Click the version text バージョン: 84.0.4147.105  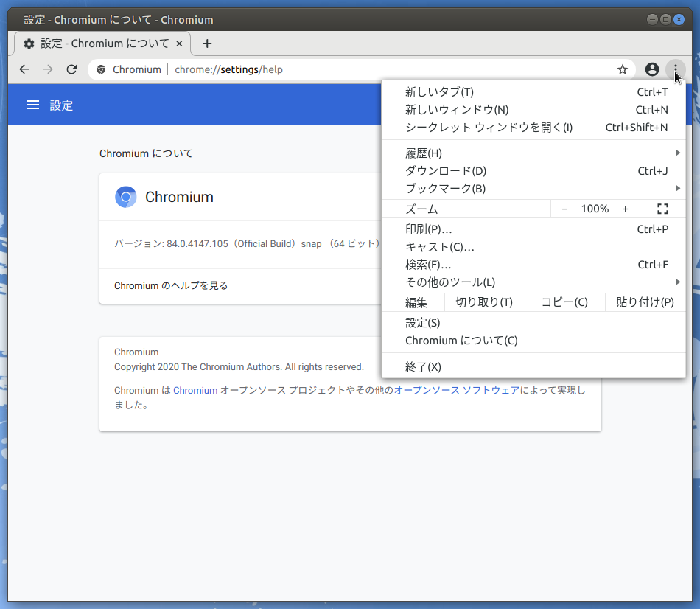click(x=172, y=243)
